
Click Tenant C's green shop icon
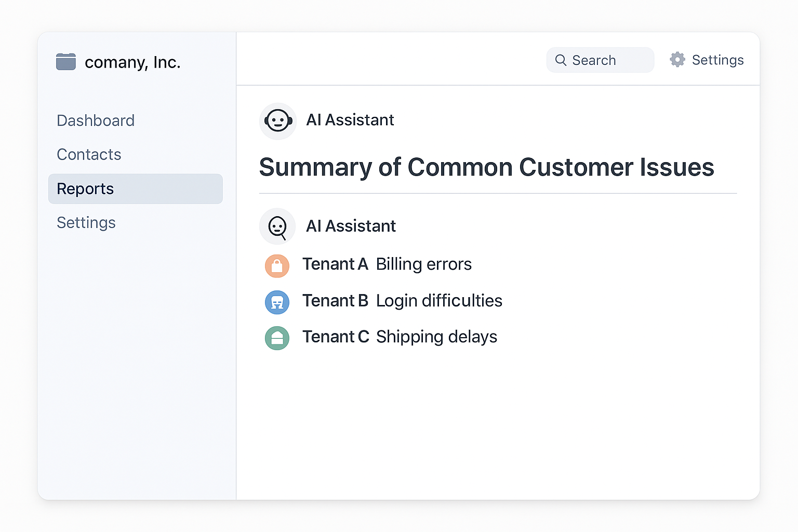click(x=277, y=338)
